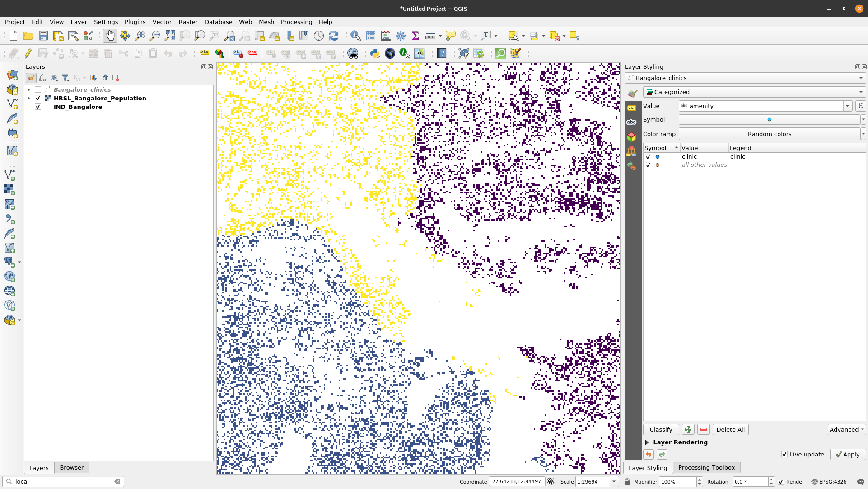Click the Classify button
Screen dimensions: 868x489
point(661,429)
